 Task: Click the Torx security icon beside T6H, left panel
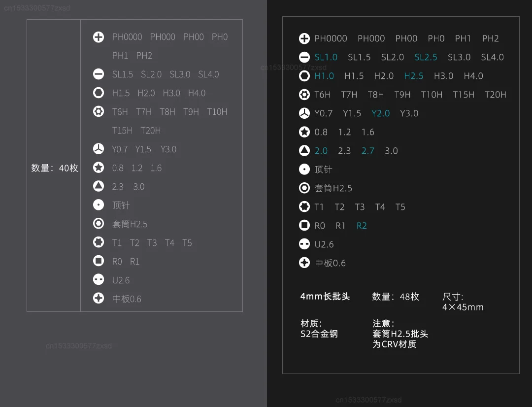click(99, 111)
